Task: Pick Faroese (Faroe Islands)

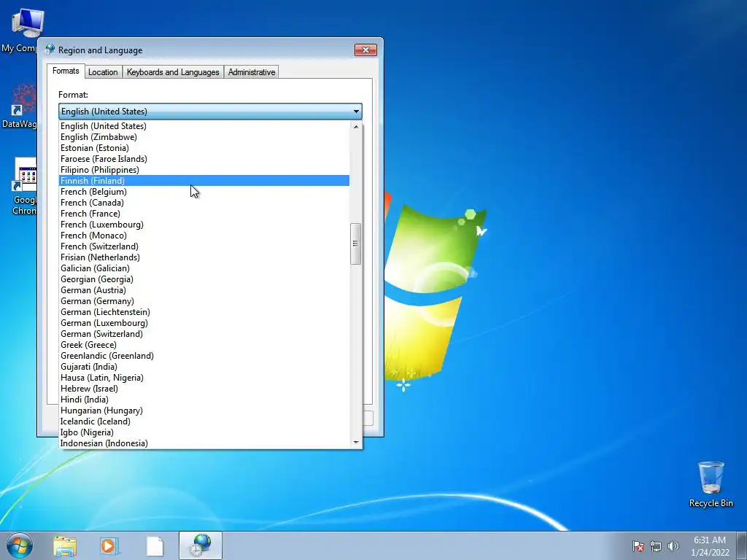Action: coord(204,159)
